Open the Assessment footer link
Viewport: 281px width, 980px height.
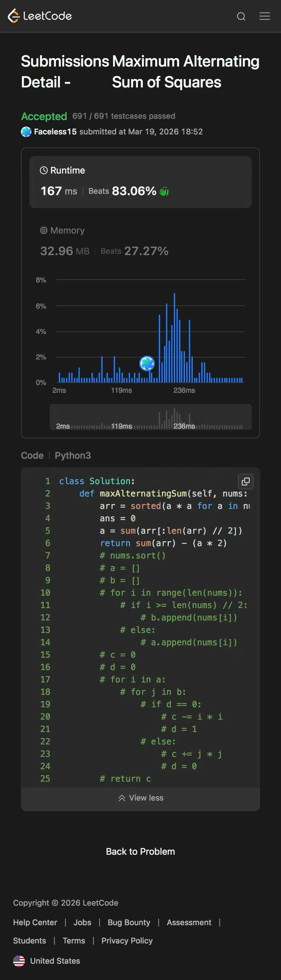189,922
